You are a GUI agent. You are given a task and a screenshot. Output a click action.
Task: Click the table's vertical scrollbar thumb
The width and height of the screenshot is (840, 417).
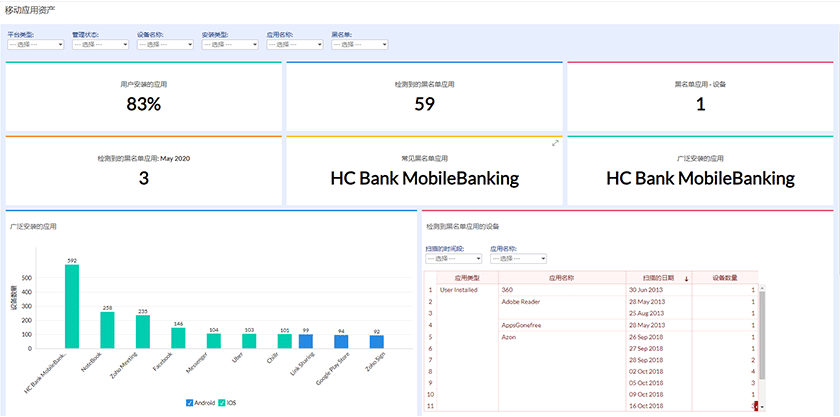point(762,335)
